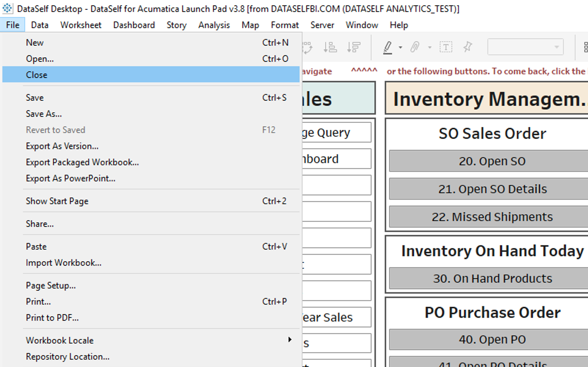Viewport: 588px width, 367px height.
Task: Open the 22. Missed Shipments report button
Action: coord(492,217)
